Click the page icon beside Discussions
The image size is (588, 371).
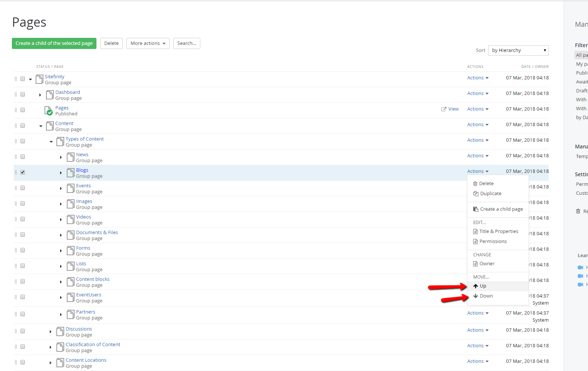60,331
